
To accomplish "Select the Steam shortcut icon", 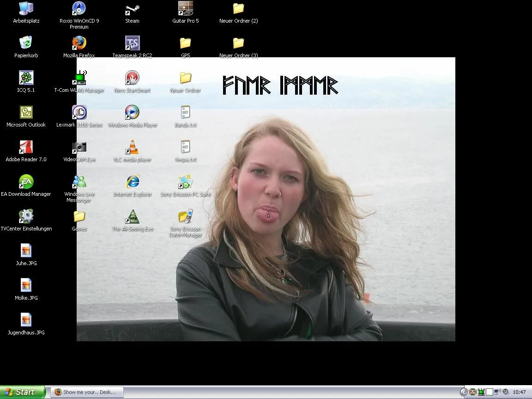I will (x=132, y=9).
